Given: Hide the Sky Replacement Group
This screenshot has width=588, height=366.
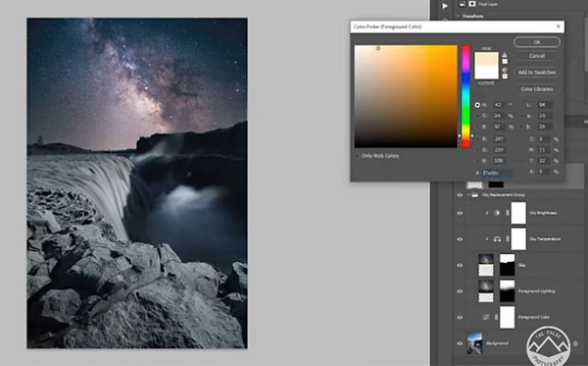Looking at the screenshot, I should tap(460, 195).
